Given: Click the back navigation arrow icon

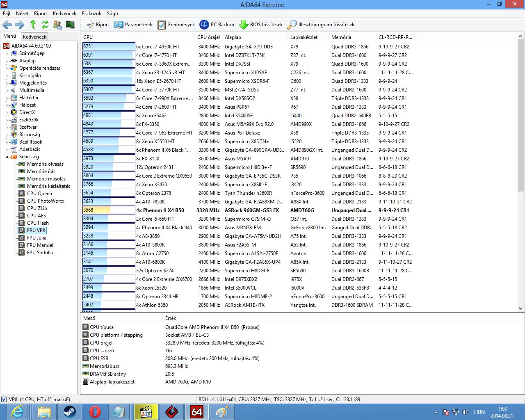Looking at the screenshot, I should [x=7, y=25].
